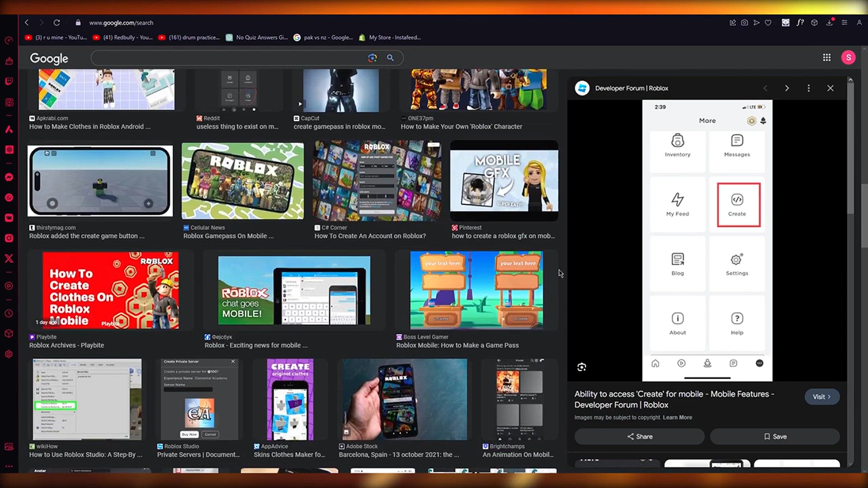The width and height of the screenshot is (868, 488).
Task: Open settings gear in the browser sidebar
Action: tap(9, 354)
